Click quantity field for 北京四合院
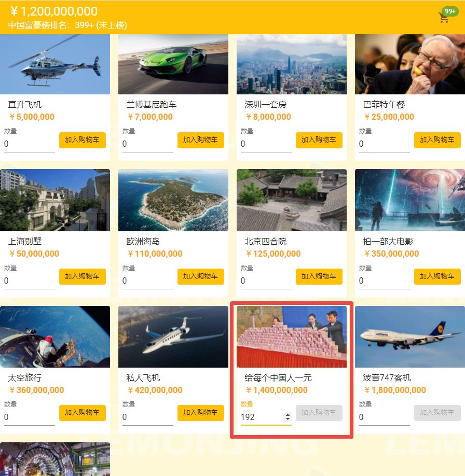 point(266,281)
